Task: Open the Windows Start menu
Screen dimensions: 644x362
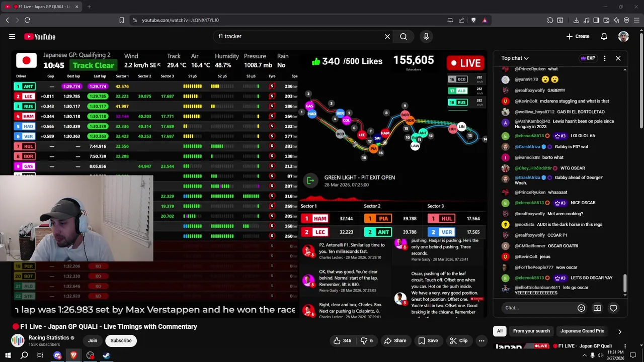Action: pos(8,355)
